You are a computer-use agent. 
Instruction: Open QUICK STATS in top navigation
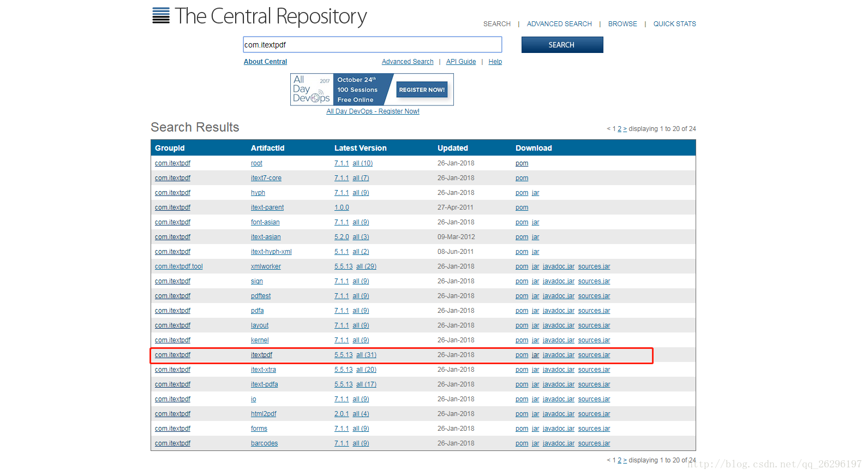674,24
